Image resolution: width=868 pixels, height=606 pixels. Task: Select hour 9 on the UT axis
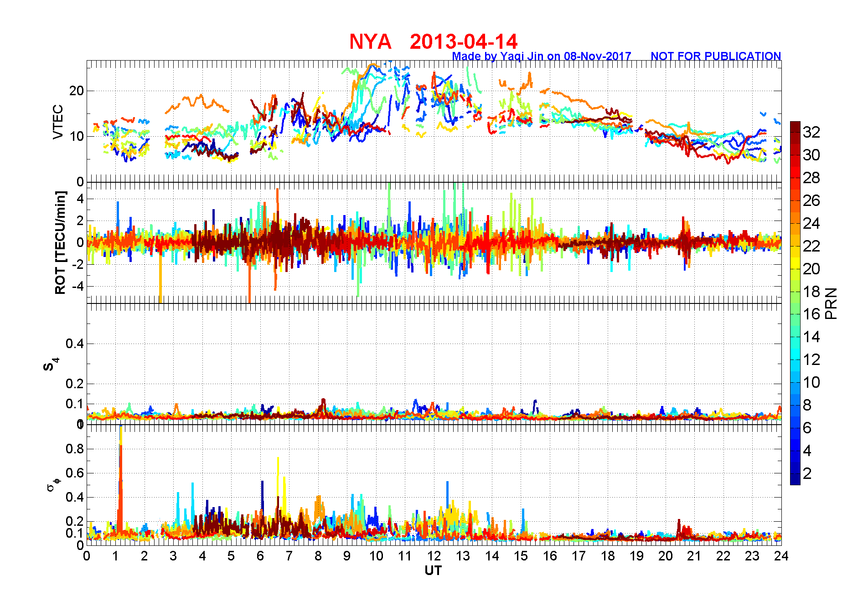[347, 556]
